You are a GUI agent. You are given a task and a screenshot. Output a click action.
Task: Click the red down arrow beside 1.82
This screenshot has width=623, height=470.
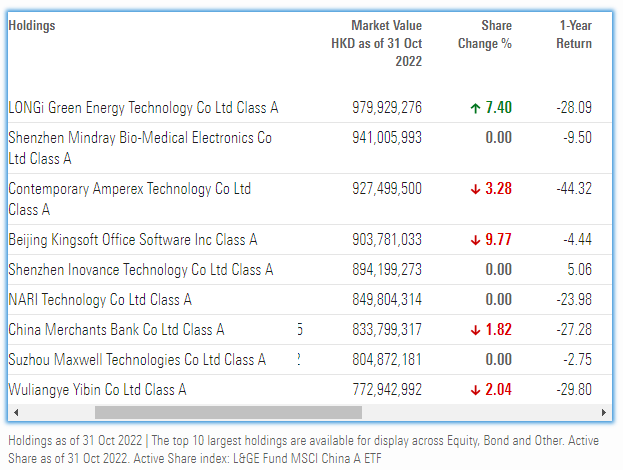tap(475, 330)
